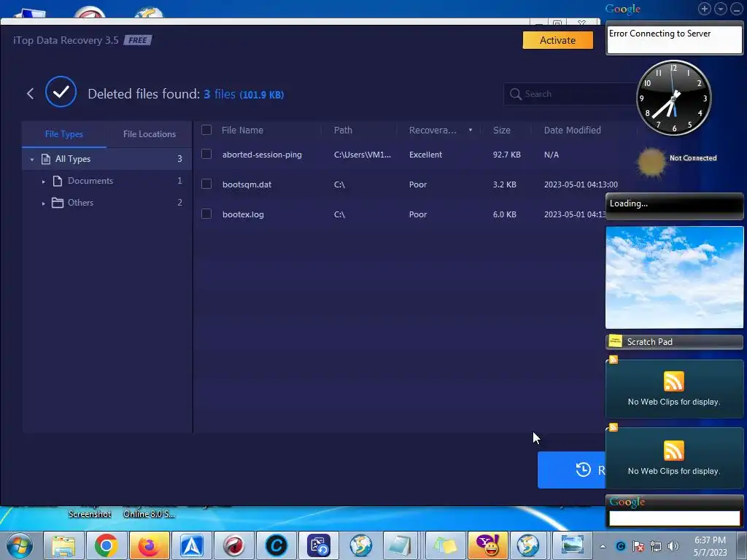This screenshot has height=560, width=747.
Task: Check the bootex.log file
Action: point(206,214)
